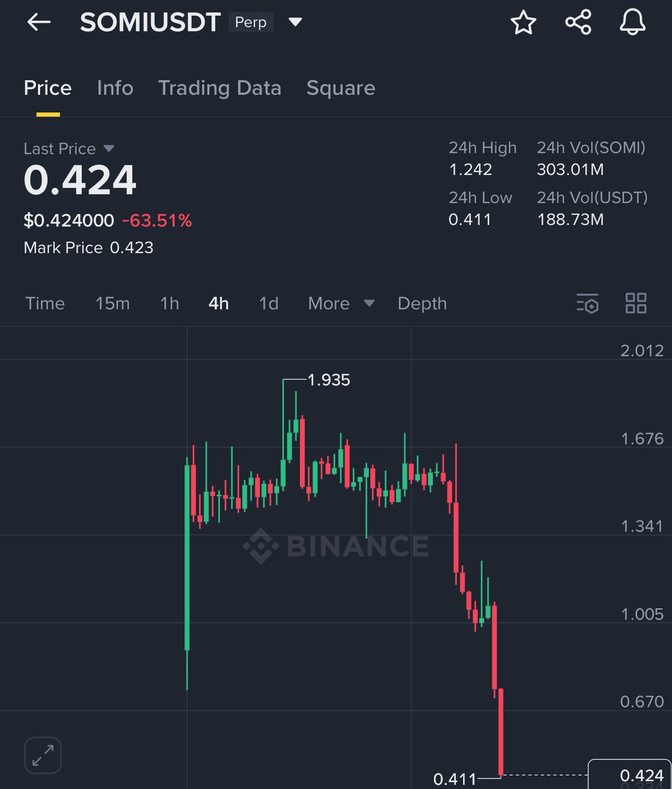
Task: Expand the More intervals dropdown
Action: [341, 303]
